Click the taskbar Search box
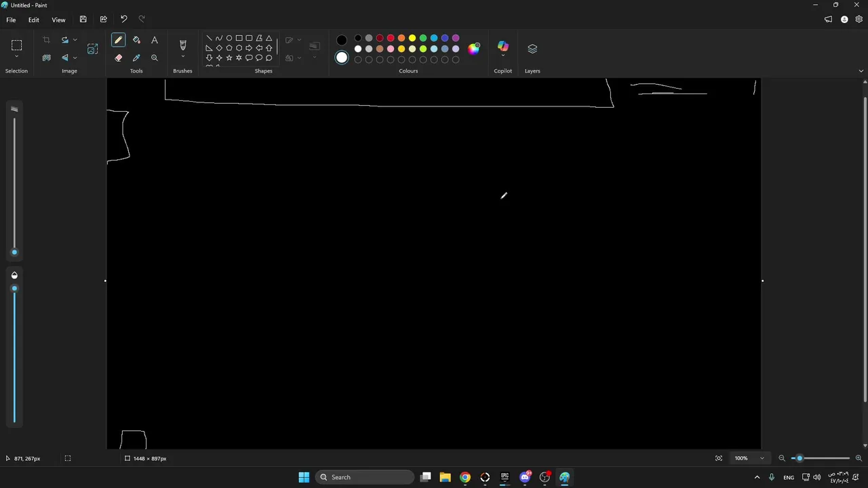 (x=364, y=477)
